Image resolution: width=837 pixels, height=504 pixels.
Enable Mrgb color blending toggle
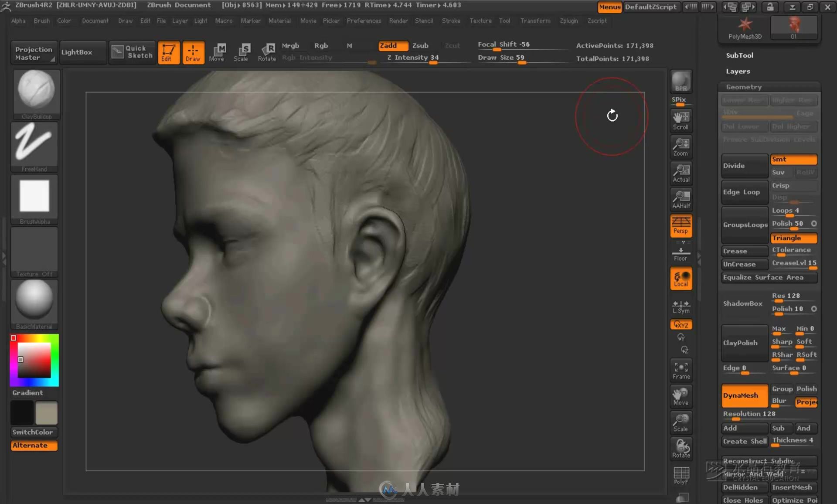pyautogui.click(x=291, y=45)
